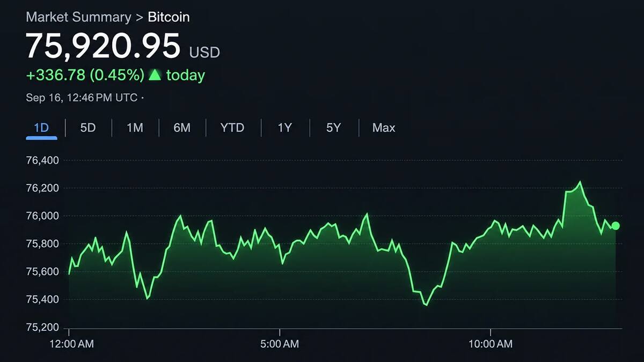Click the 76,400 y-axis label
The image size is (644, 362).
(42, 160)
